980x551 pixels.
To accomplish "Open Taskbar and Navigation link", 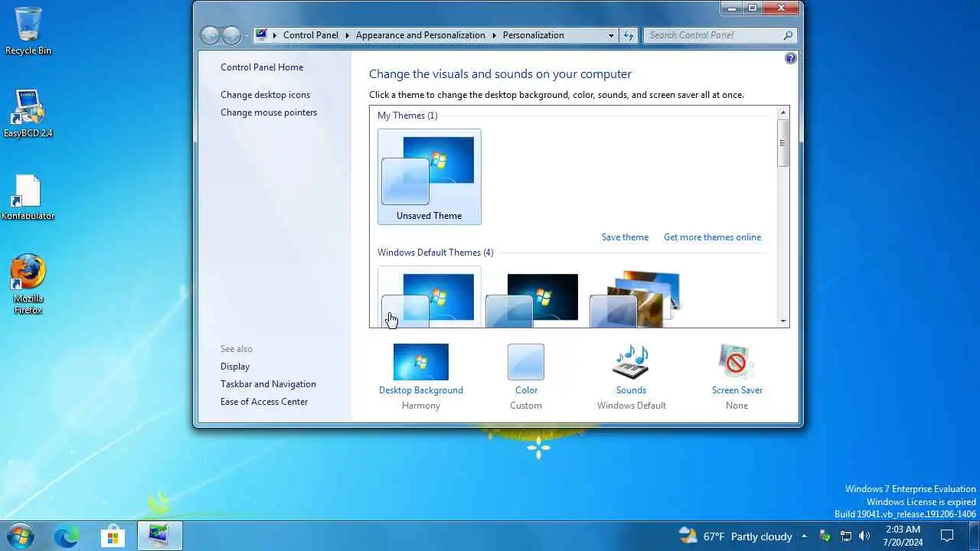I will click(x=268, y=384).
